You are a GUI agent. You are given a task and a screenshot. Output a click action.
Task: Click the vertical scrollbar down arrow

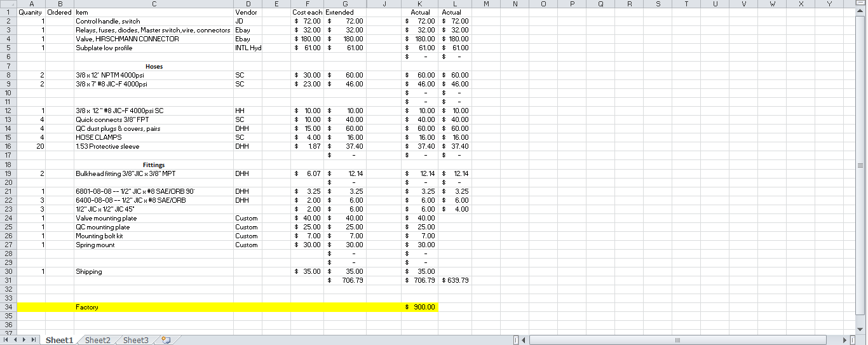[861, 328]
